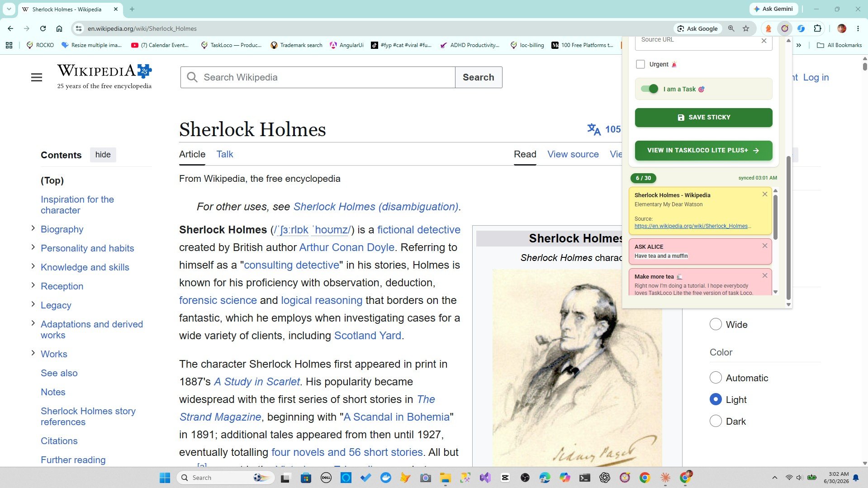This screenshot has height=488, width=868.
Task: Expand the Biography contents section
Action: point(33,228)
